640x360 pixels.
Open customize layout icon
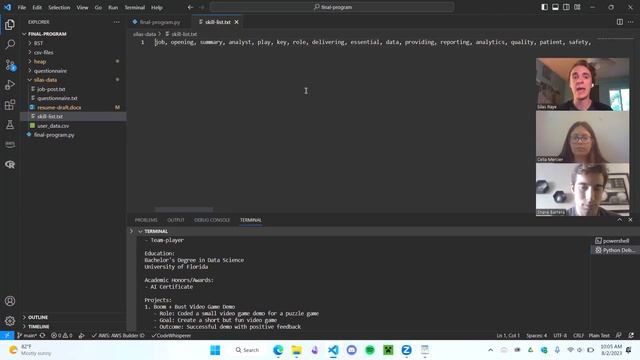click(577, 7)
